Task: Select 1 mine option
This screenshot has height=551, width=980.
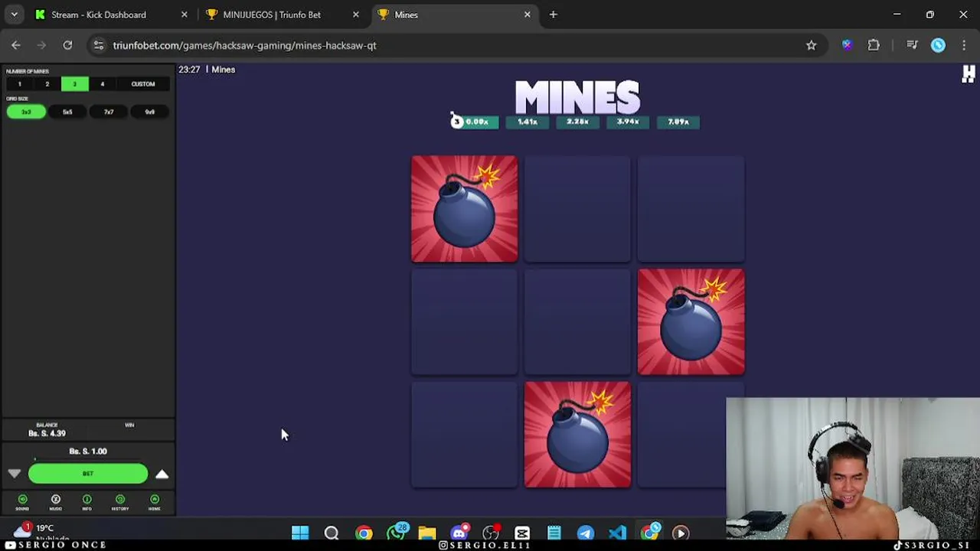Action: click(x=19, y=84)
